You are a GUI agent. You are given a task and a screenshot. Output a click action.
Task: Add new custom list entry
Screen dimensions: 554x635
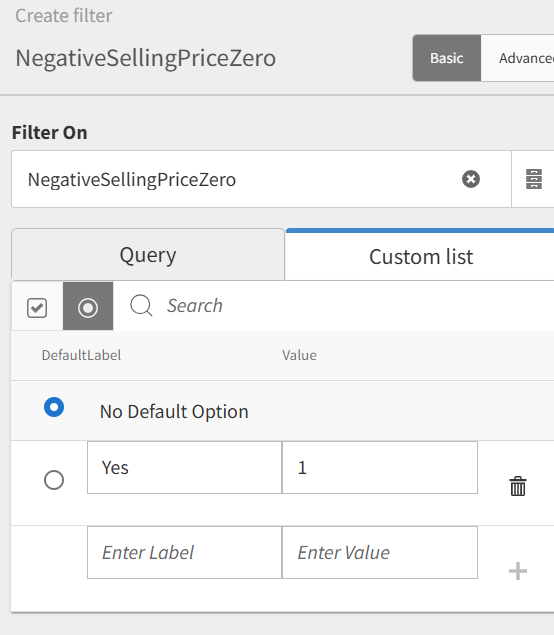518,571
